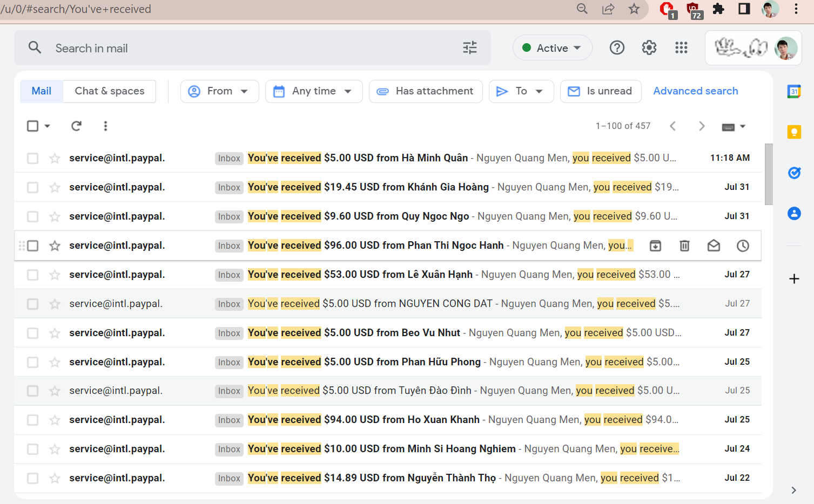
Task: Switch to the Chat & spaces tab
Action: (110, 91)
